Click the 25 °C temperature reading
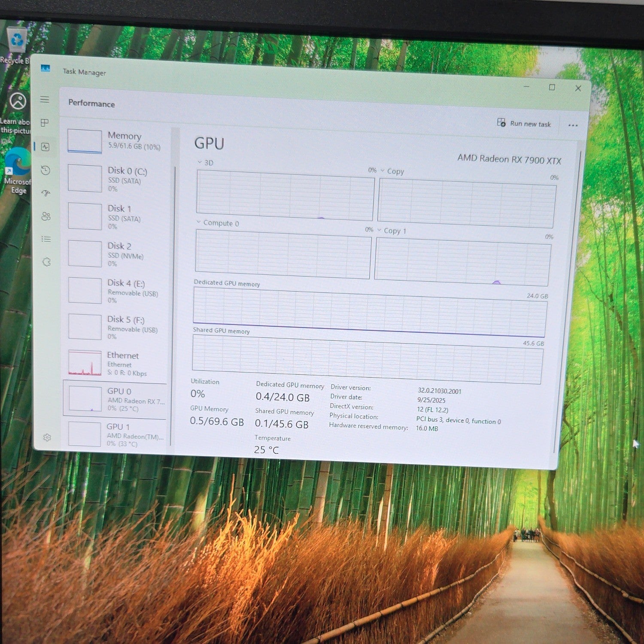The height and width of the screenshot is (644, 644). (x=266, y=450)
